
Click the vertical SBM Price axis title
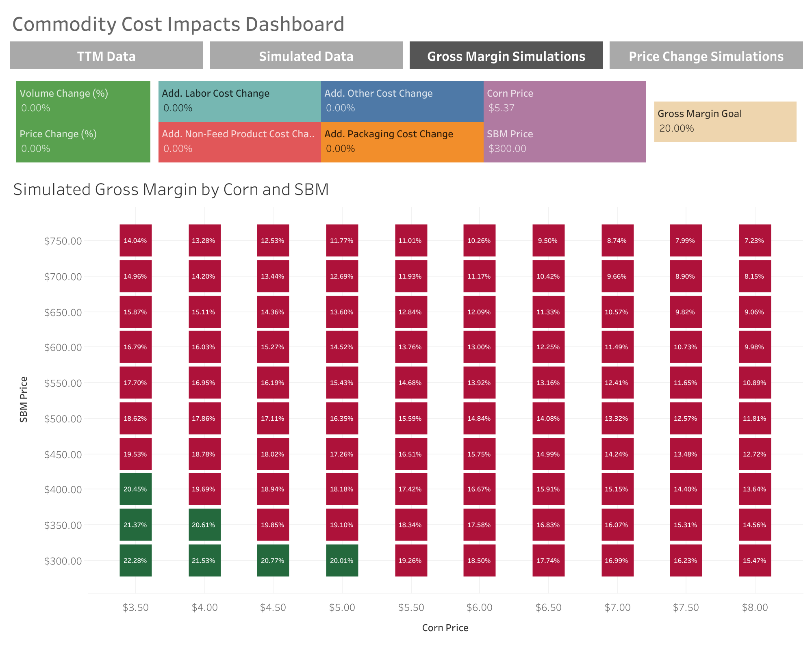pos(24,400)
